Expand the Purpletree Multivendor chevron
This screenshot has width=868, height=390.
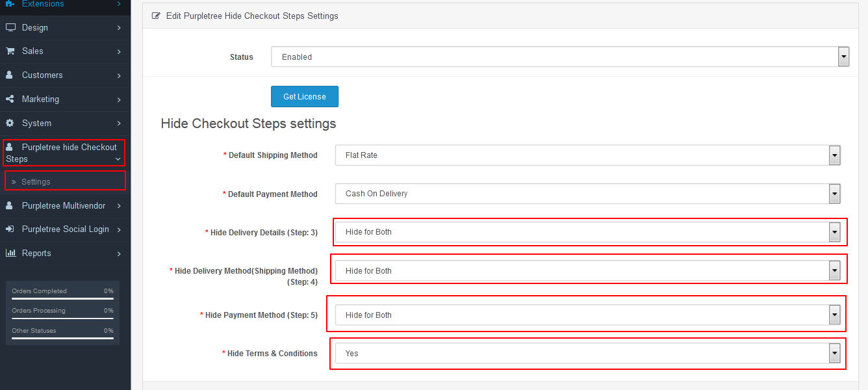tap(119, 206)
